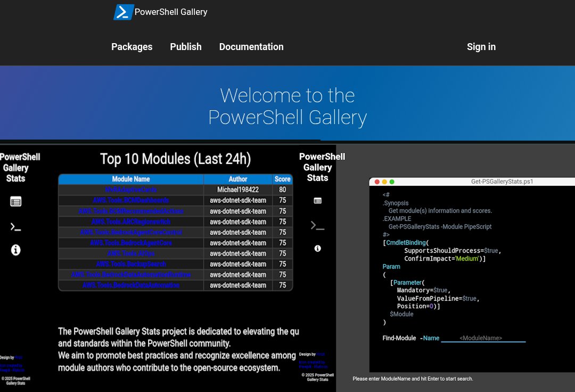Click the Module Name column header

click(131, 179)
